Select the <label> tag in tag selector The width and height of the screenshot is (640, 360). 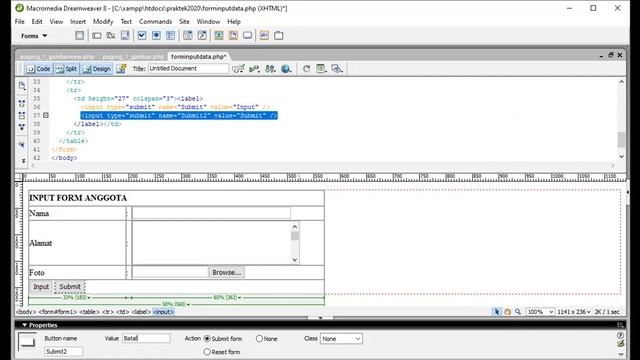point(141,312)
